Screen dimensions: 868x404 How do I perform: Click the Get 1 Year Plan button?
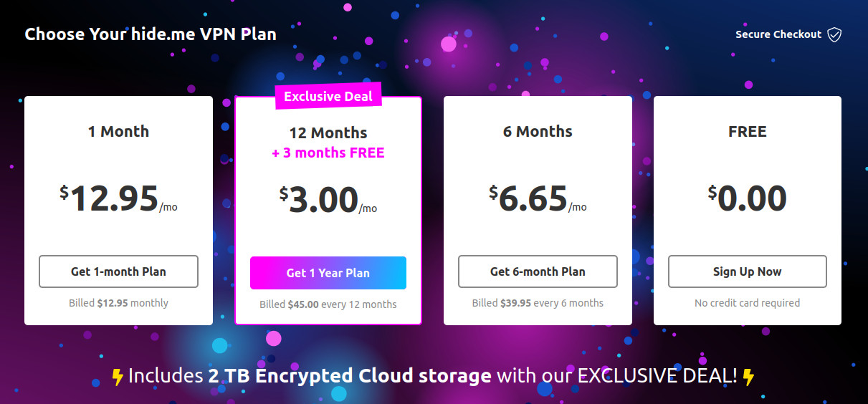(328, 273)
